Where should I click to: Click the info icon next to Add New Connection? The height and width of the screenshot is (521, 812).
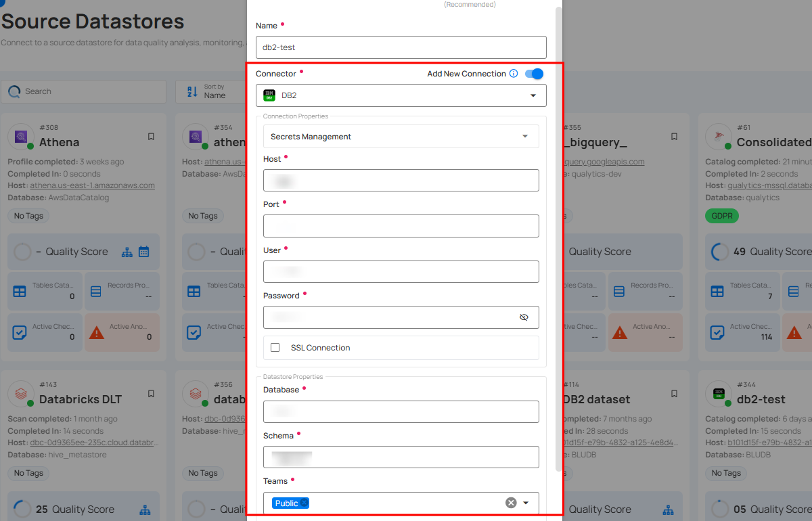[514, 73]
